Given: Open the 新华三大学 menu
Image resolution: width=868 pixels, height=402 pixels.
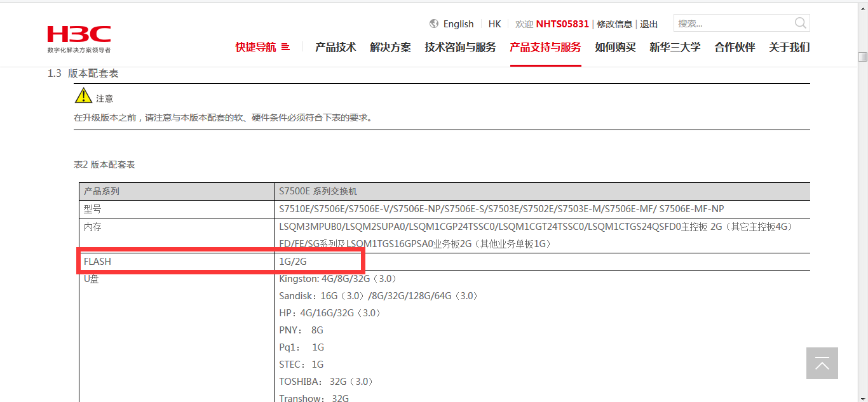Looking at the screenshot, I should click(x=675, y=47).
